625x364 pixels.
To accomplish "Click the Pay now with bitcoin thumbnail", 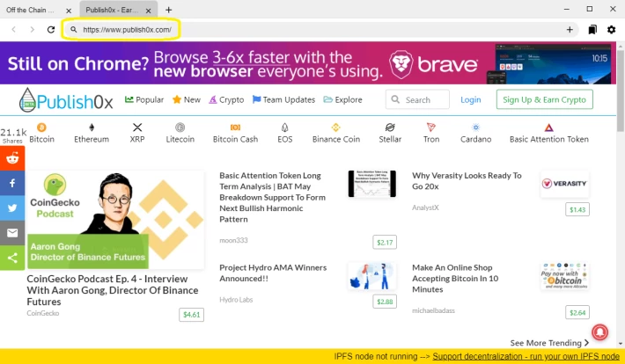I will (564, 275).
